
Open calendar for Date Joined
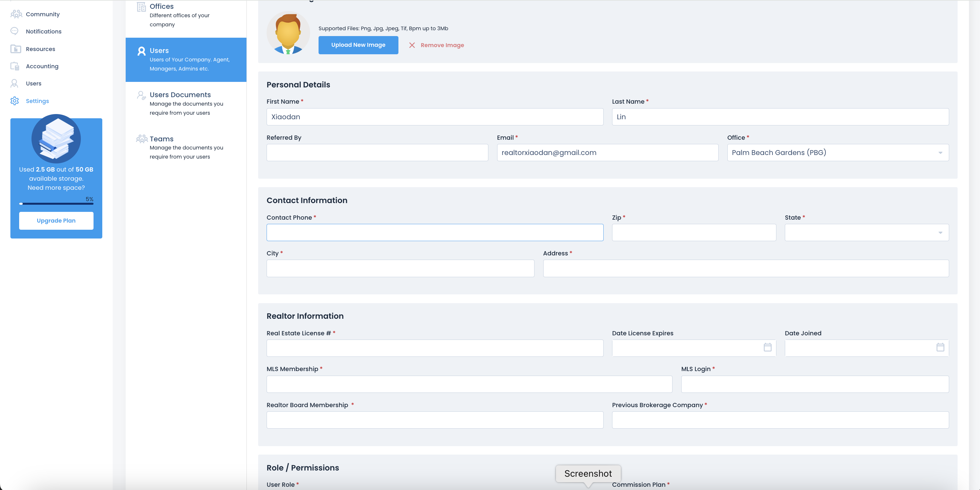(940, 347)
